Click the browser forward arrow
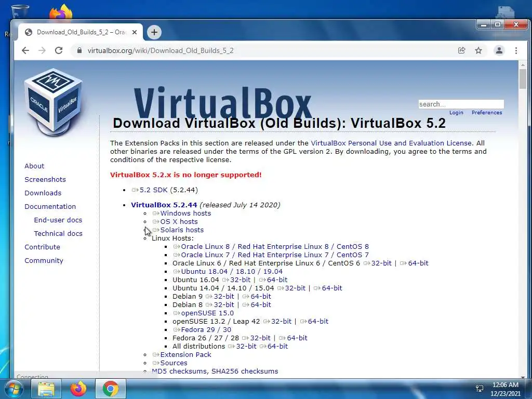This screenshot has height=399, width=532. click(x=42, y=50)
